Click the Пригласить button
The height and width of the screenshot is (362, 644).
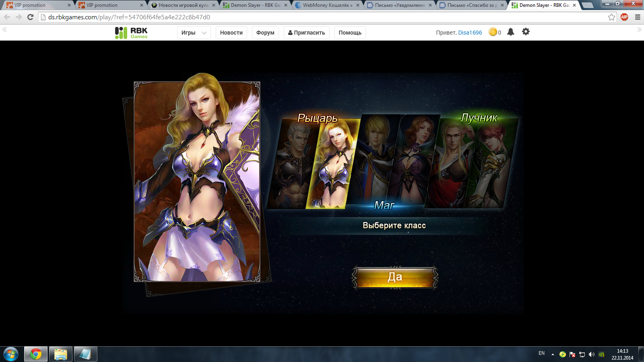[307, 33]
